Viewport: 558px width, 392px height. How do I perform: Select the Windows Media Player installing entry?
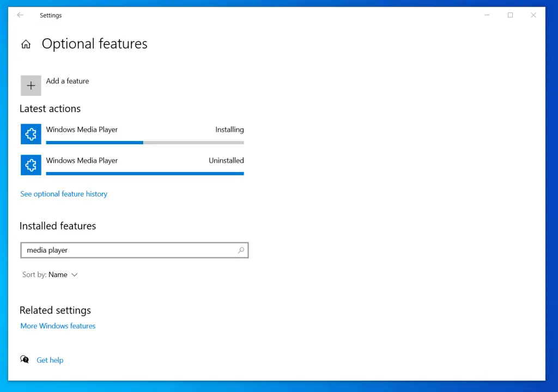tap(82, 130)
